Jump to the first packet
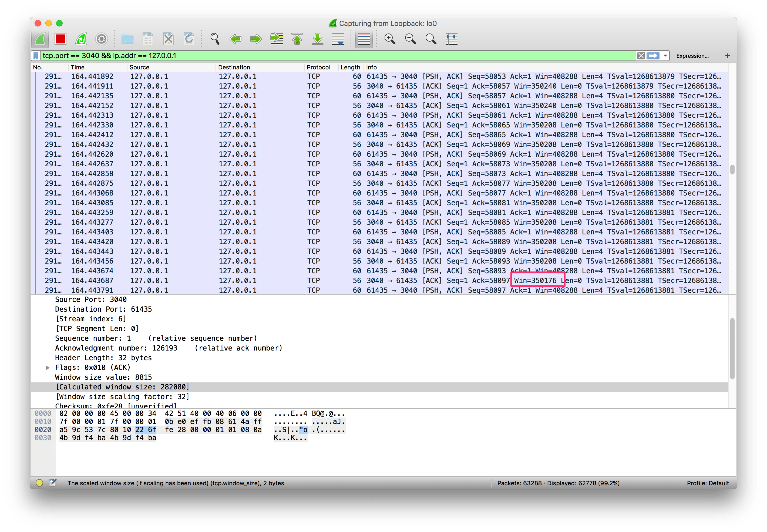The height and width of the screenshot is (532, 767). pyautogui.click(x=297, y=39)
